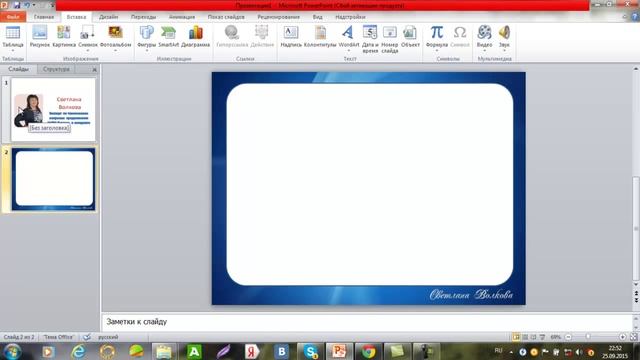Viewport: 640px width, 360px height.
Task: Click the Save icon in the quick access toolbar
Action: pos(17,5)
